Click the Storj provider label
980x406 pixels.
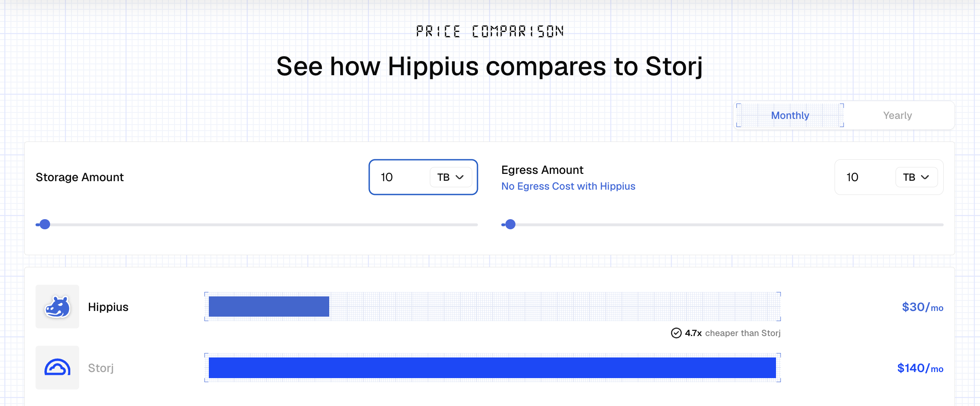[x=101, y=368]
